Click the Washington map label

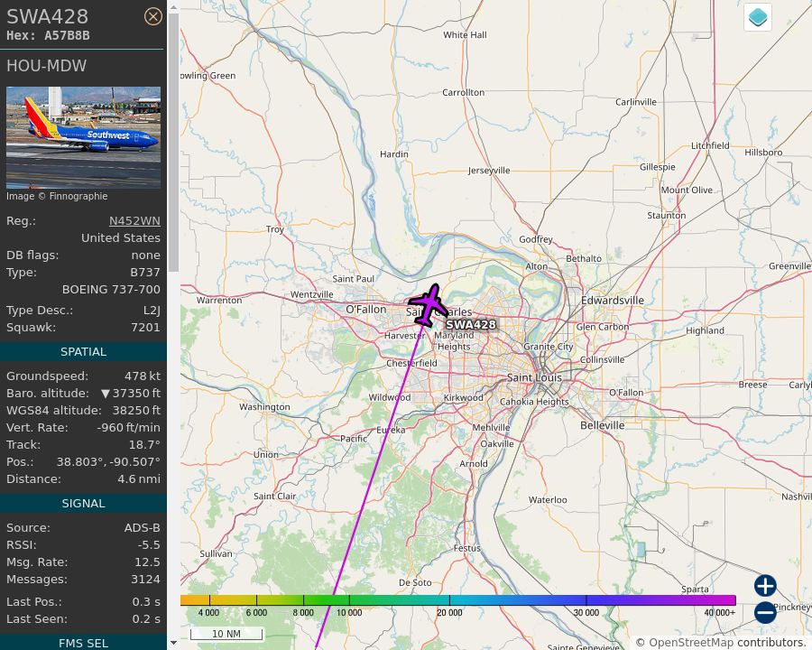coord(264,407)
